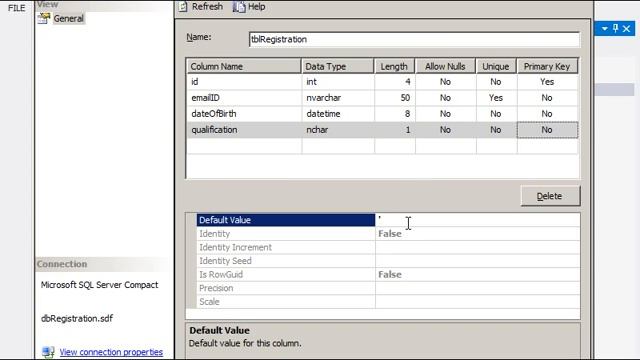Select the General page icon
This screenshot has height=360, width=640.
[44, 18]
